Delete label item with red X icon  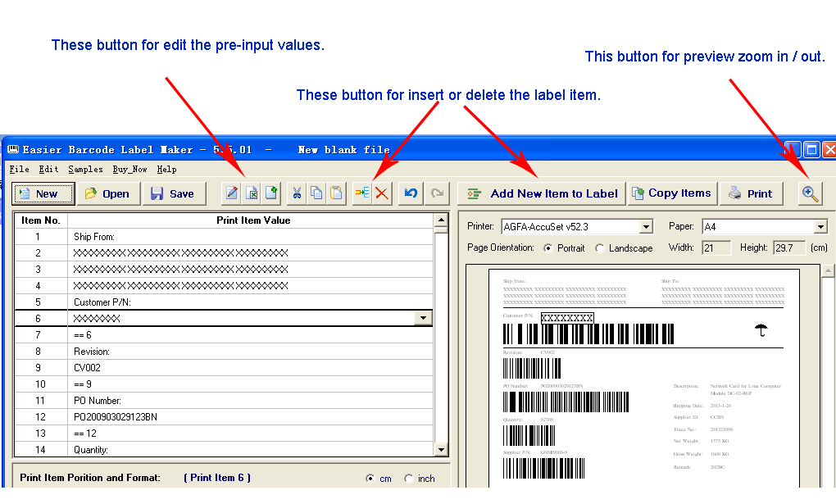coord(382,193)
